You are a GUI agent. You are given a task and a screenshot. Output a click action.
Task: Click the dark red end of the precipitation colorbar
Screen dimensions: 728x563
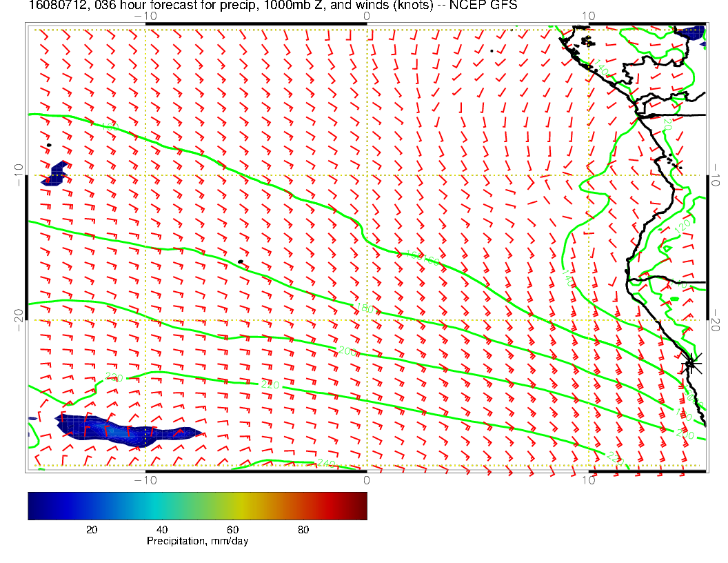coord(358,505)
